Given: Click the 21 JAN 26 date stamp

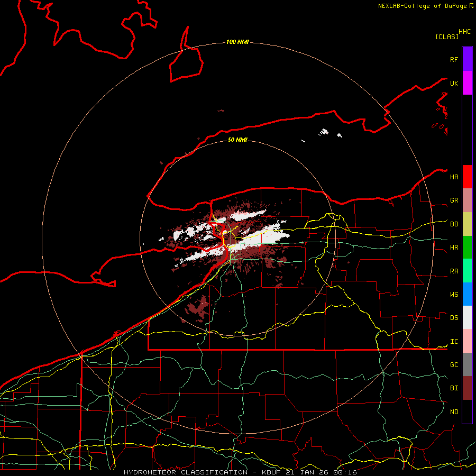Looking at the screenshot, I should click(x=307, y=472).
